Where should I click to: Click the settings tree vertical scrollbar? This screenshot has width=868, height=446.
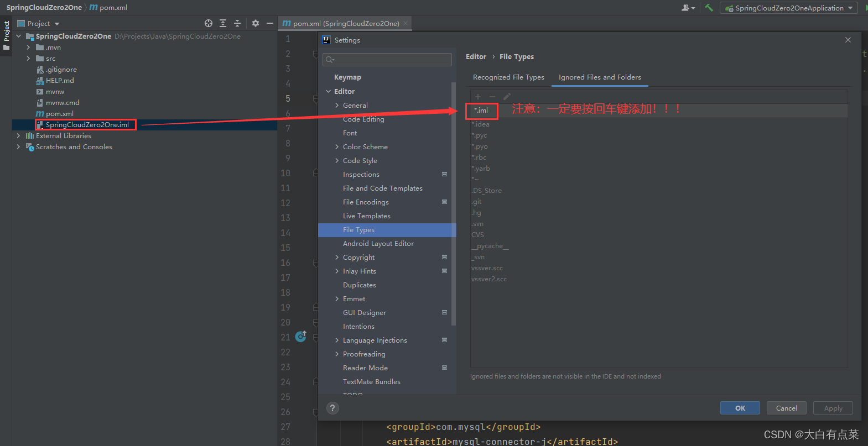454,204
